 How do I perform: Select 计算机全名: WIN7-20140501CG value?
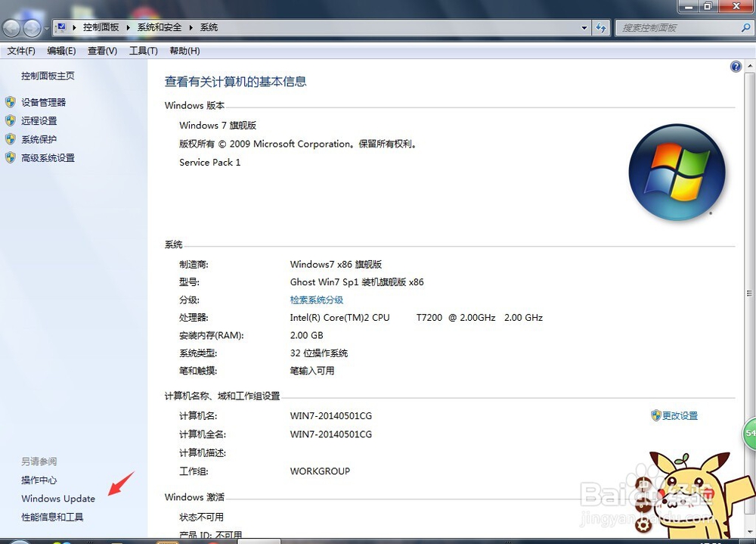tap(331, 434)
